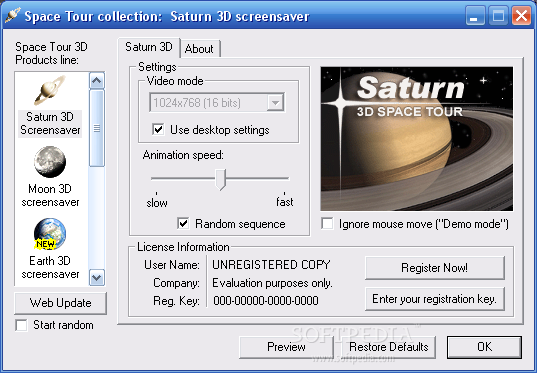Click the product list scroll down arrow
The image size is (537, 373).
click(x=97, y=277)
